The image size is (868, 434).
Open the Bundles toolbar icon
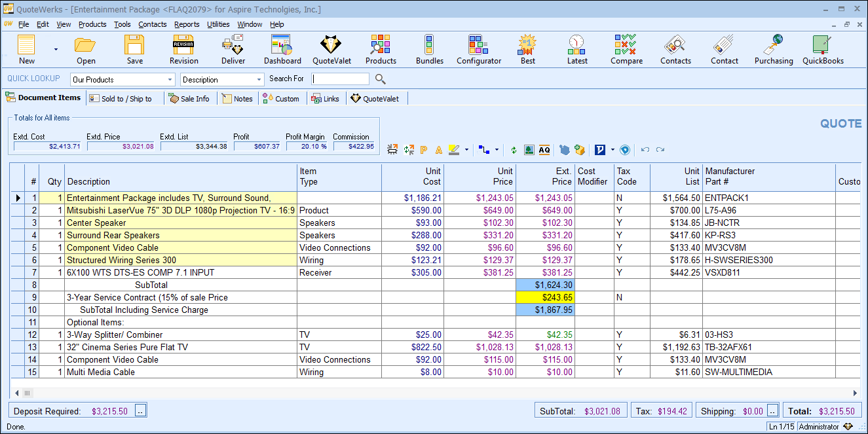coord(430,48)
